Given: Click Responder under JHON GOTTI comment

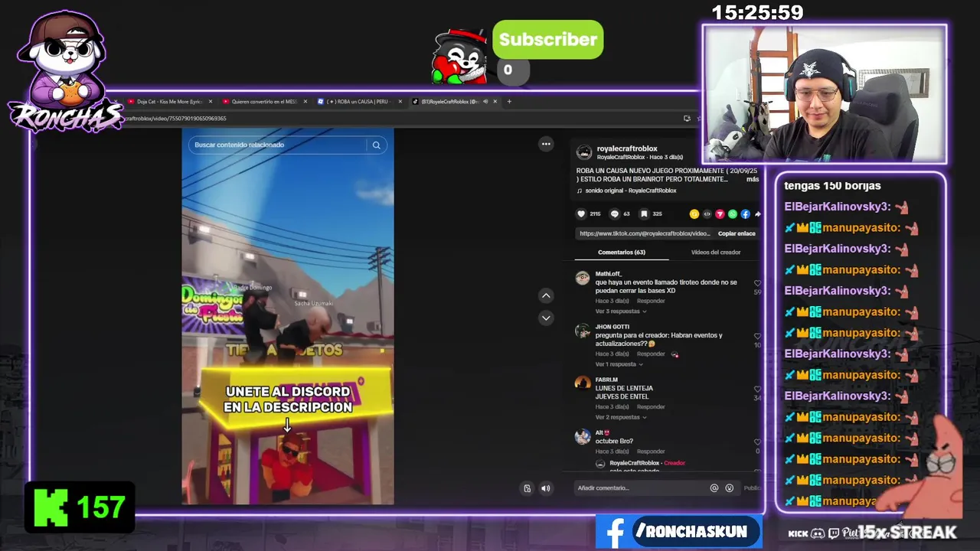Looking at the screenshot, I should (651, 354).
